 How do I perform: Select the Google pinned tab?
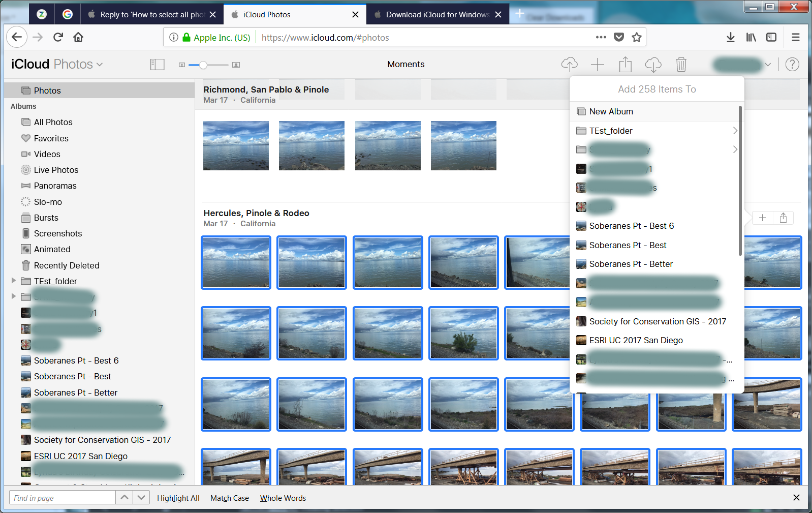(67, 15)
